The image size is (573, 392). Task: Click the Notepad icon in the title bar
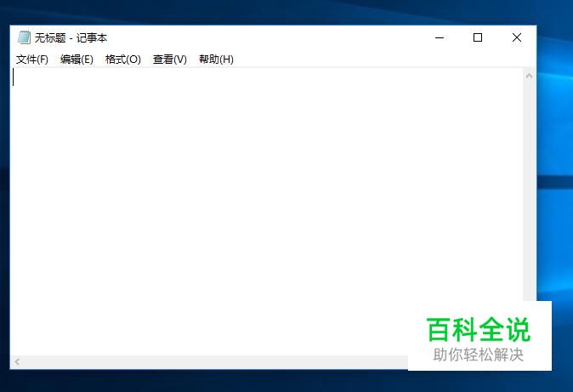24,37
